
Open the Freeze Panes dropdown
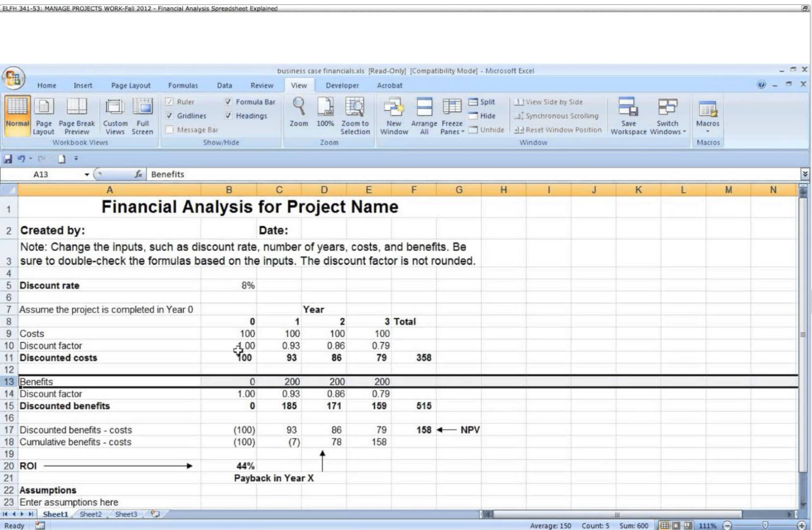(452, 116)
